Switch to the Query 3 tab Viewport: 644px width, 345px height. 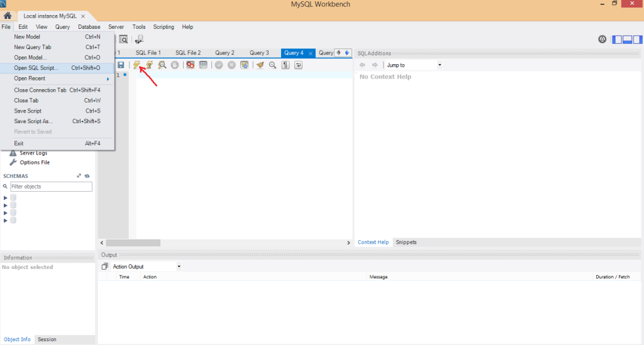tap(259, 53)
